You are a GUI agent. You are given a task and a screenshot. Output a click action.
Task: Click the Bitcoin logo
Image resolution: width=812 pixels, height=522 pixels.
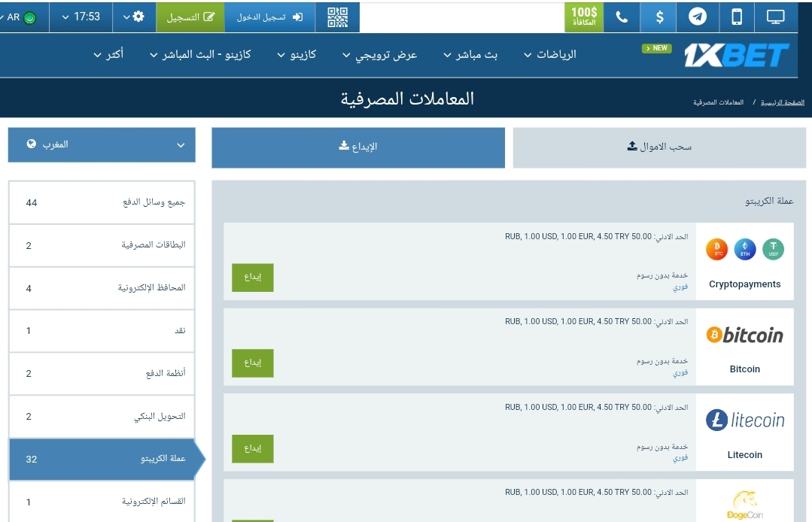pyautogui.click(x=745, y=335)
